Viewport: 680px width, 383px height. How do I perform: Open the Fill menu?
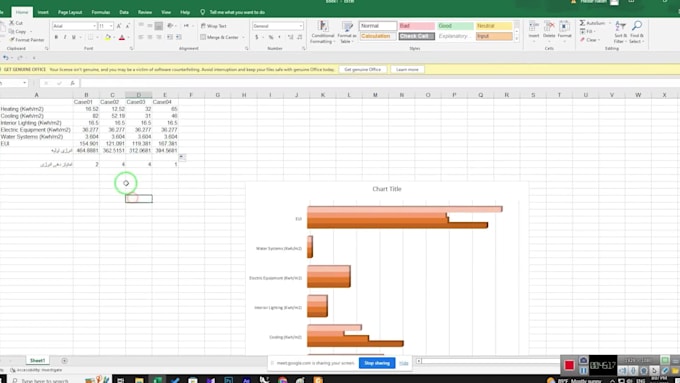588,31
